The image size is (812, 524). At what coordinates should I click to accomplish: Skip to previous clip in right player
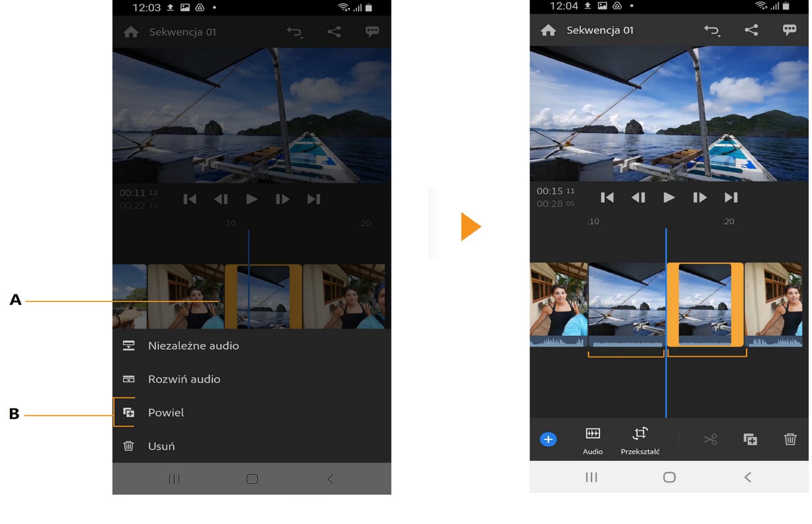coord(607,198)
